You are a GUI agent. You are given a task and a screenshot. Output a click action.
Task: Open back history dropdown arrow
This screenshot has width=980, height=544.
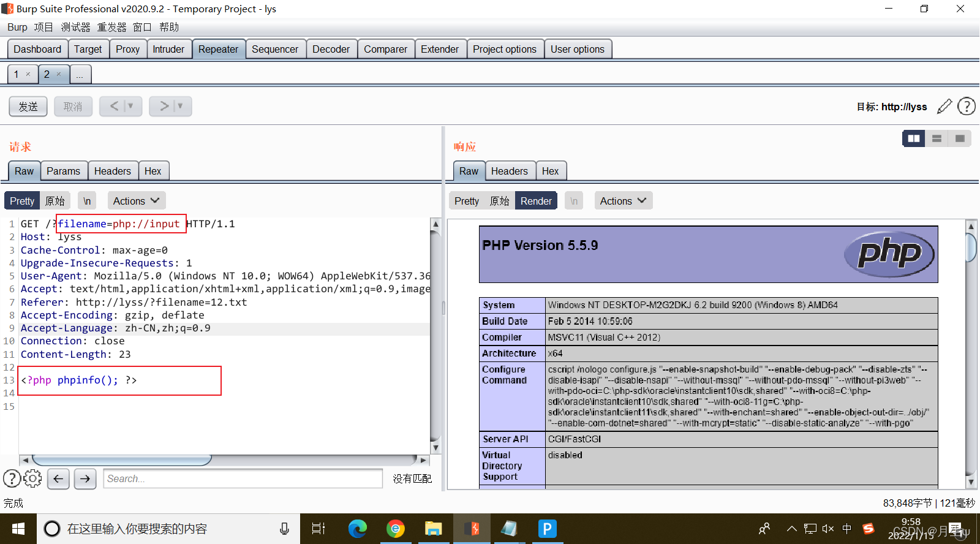point(130,106)
